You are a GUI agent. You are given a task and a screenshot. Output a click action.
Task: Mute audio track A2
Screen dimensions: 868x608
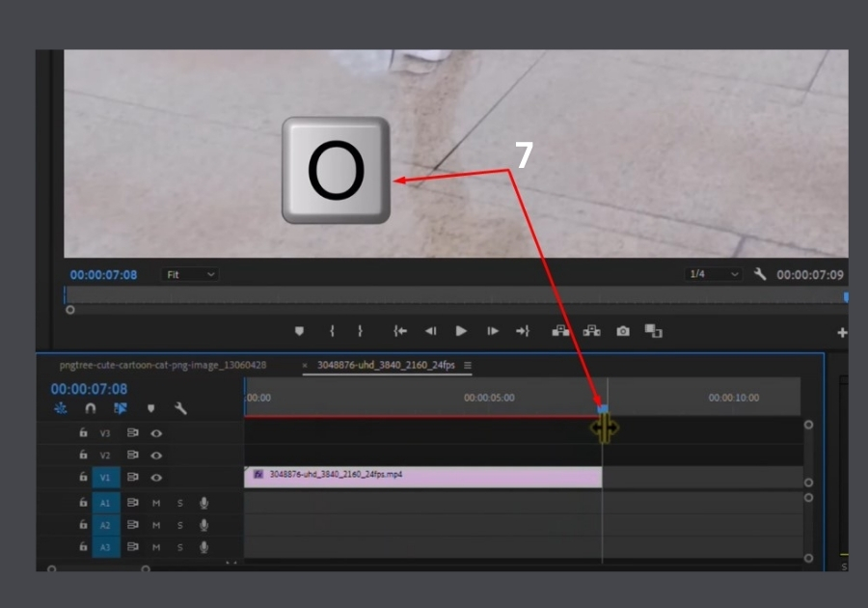pyautogui.click(x=156, y=525)
